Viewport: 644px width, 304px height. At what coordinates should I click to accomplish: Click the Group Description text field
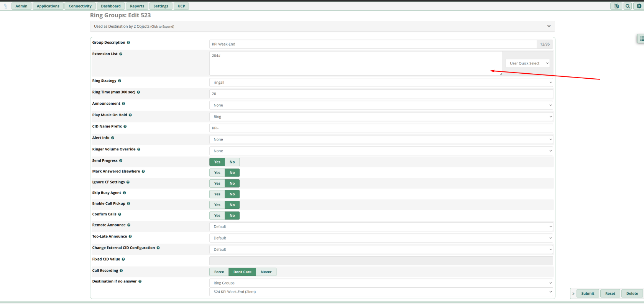pos(373,44)
